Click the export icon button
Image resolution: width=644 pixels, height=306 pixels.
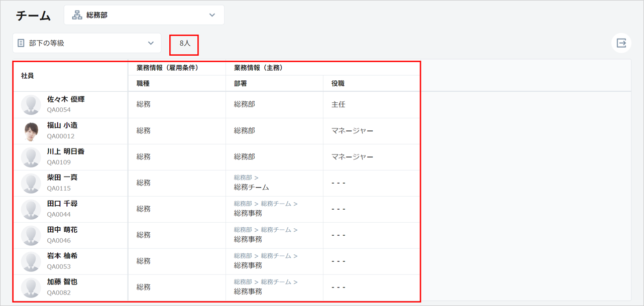(621, 43)
